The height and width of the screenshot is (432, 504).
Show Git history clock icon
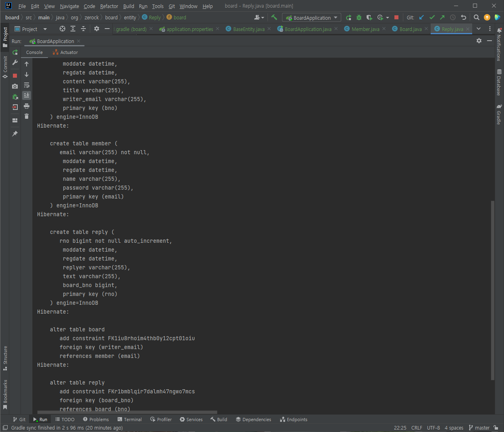coord(453,17)
